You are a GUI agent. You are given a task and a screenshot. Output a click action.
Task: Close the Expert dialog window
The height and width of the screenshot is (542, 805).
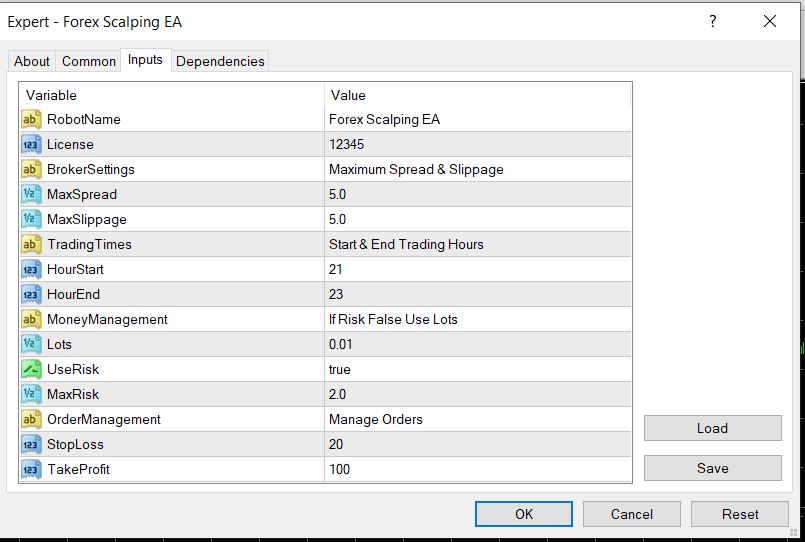(x=770, y=21)
